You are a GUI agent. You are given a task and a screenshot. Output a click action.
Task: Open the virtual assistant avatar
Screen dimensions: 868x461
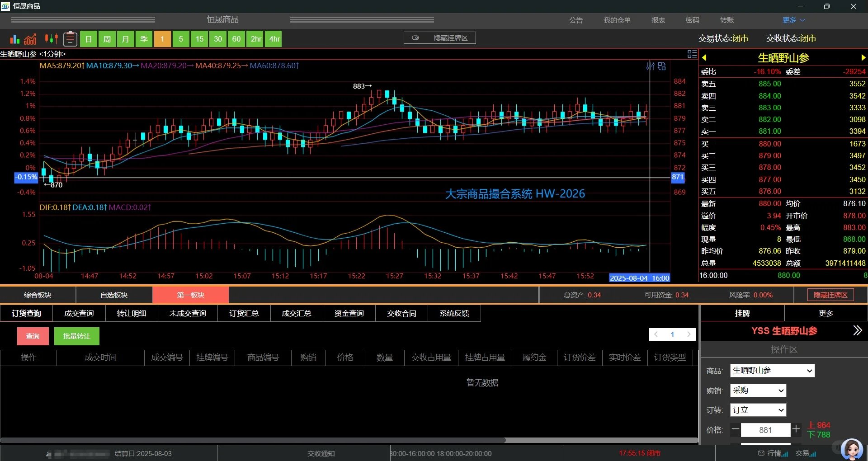(x=852, y=450)
